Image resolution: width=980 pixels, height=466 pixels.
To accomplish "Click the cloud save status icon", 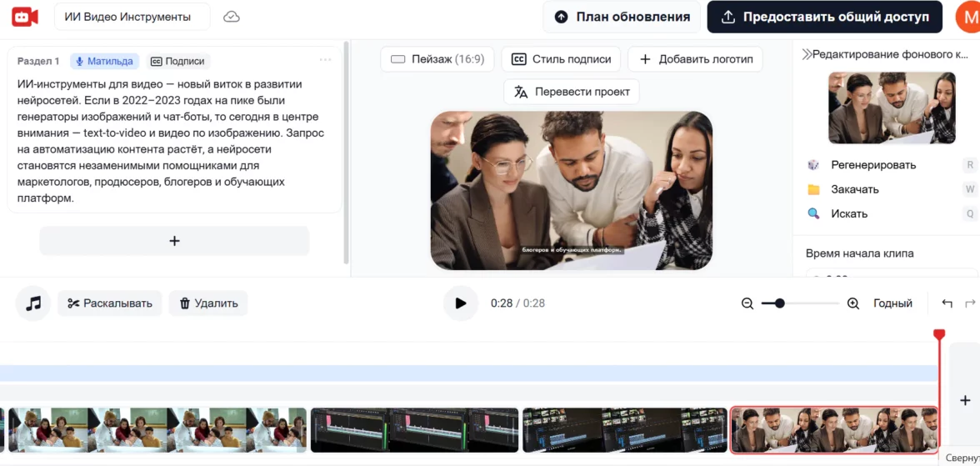I will pyautogui.click(x=232, y=17).
